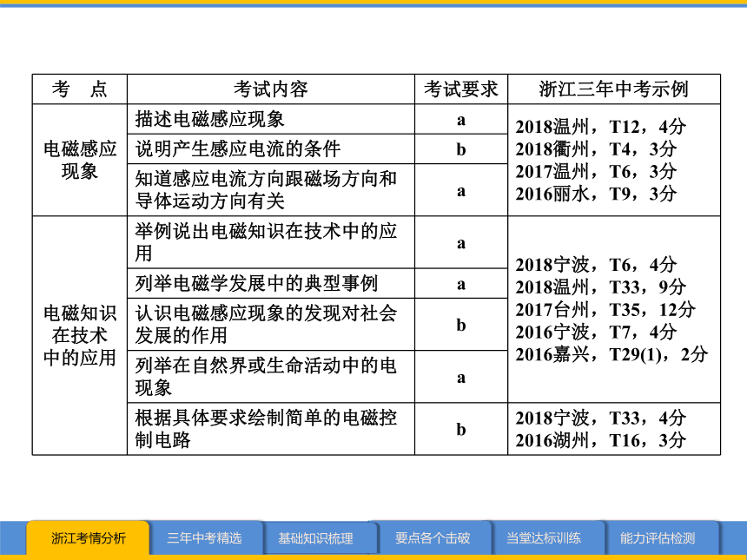The image size is (747, 560).
Task: Click the row 说明产生感应电流的条件
Action: (x=271, y=149)
